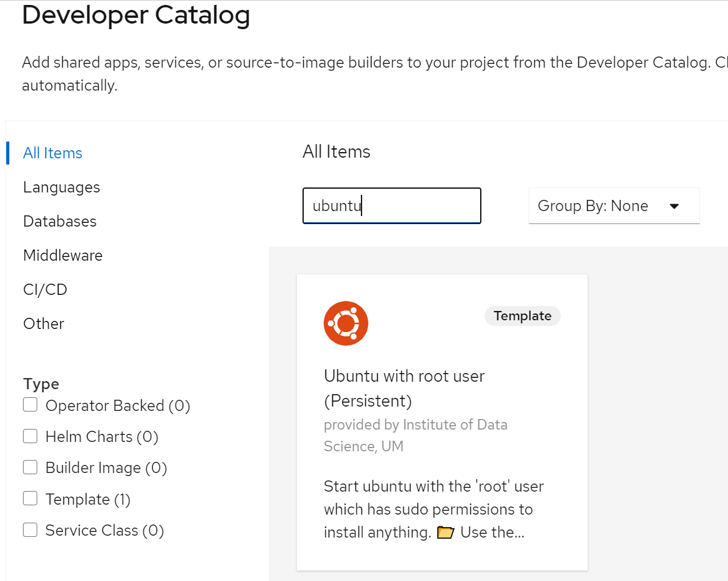728x581 pixels.
Task: Check the Builder Image filter
Action: (30, 467)
